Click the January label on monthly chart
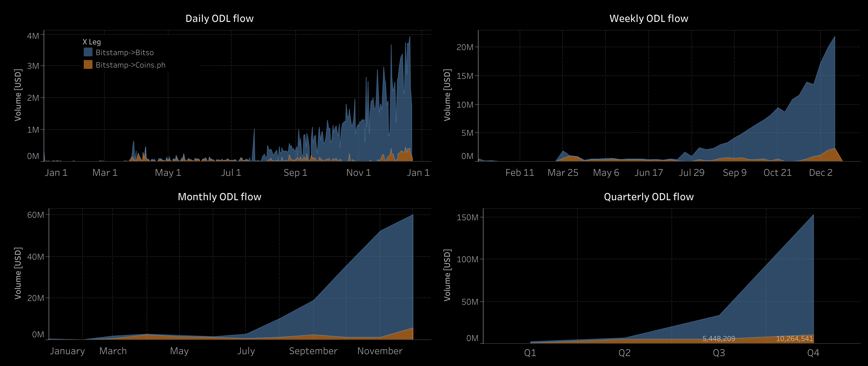Image resolution: width=868 pixels, height=366 pixels. tap(67, 351)
